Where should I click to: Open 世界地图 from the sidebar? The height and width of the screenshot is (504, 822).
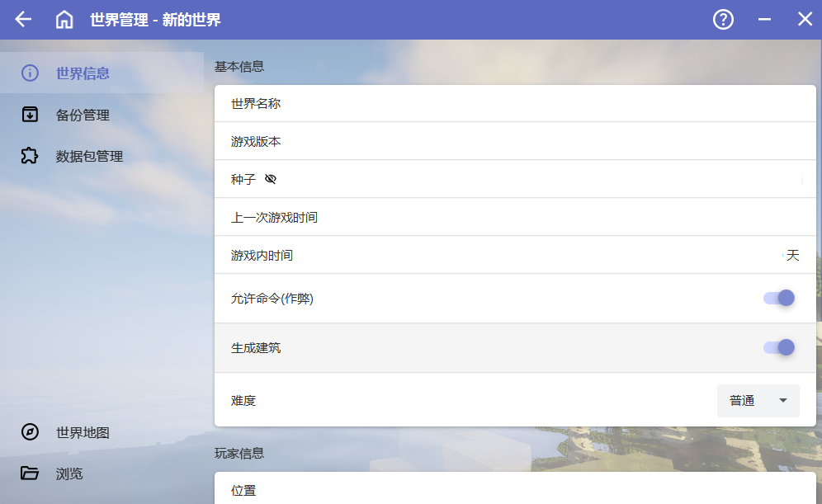[83, 432]
